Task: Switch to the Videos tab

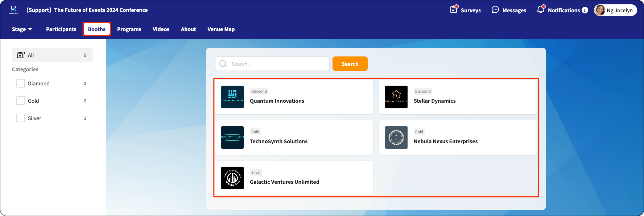Action: click(x=161, y=29)
